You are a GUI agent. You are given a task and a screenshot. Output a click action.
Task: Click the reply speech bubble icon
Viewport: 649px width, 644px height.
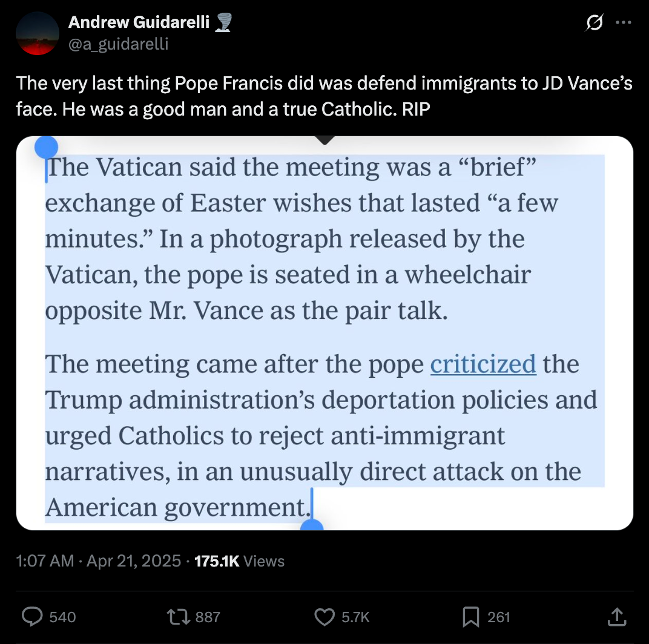(31, 617)
